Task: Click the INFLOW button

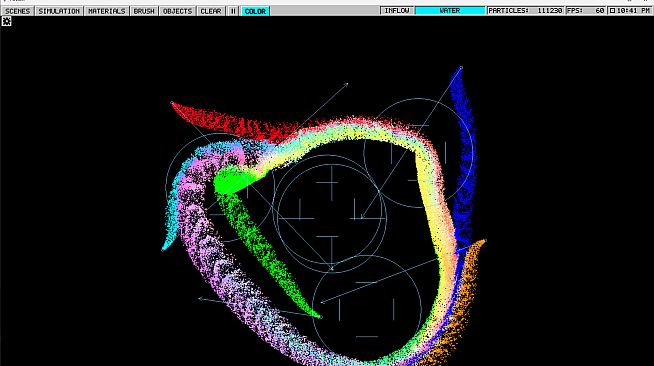Action: click(x=397, y=10)
